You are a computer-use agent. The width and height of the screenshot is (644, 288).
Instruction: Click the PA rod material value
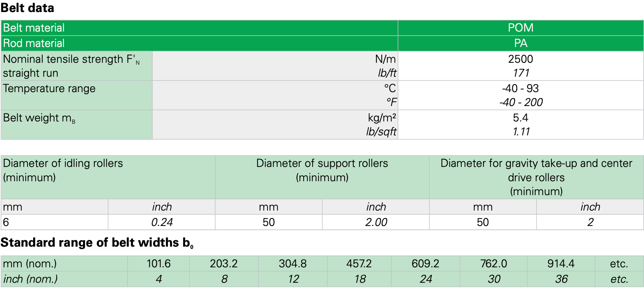click(520, 43)
